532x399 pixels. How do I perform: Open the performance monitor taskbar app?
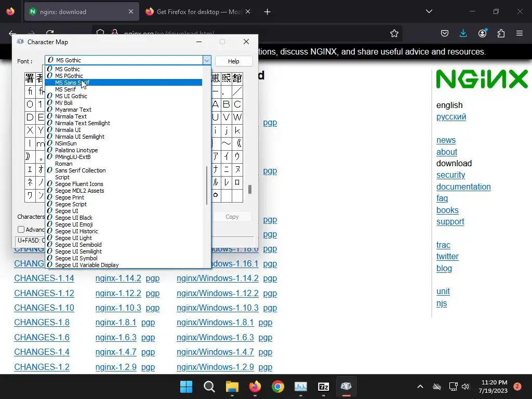coord(301,387)
